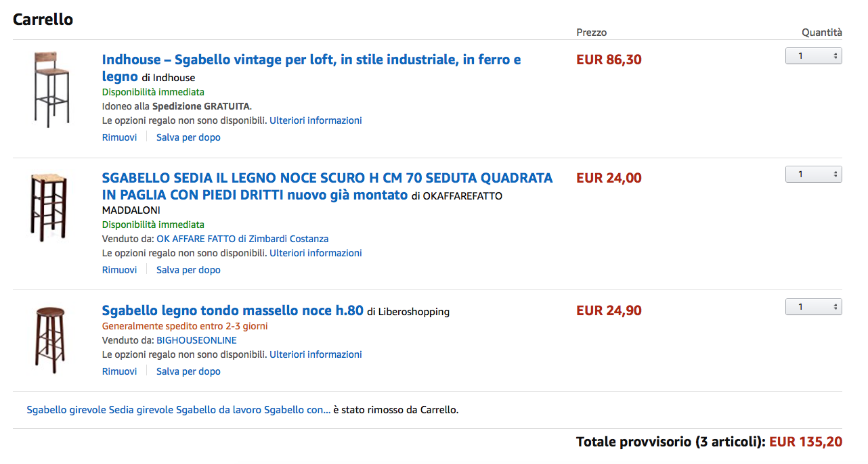Open Sgabello legno tondo massello noce link

pos(233,310)
